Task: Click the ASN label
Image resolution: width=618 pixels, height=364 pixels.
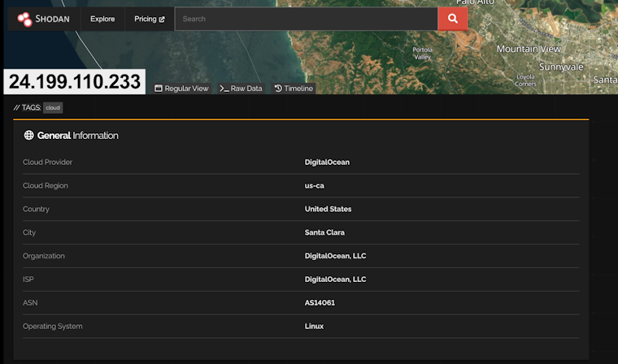Action: point(30,302)
